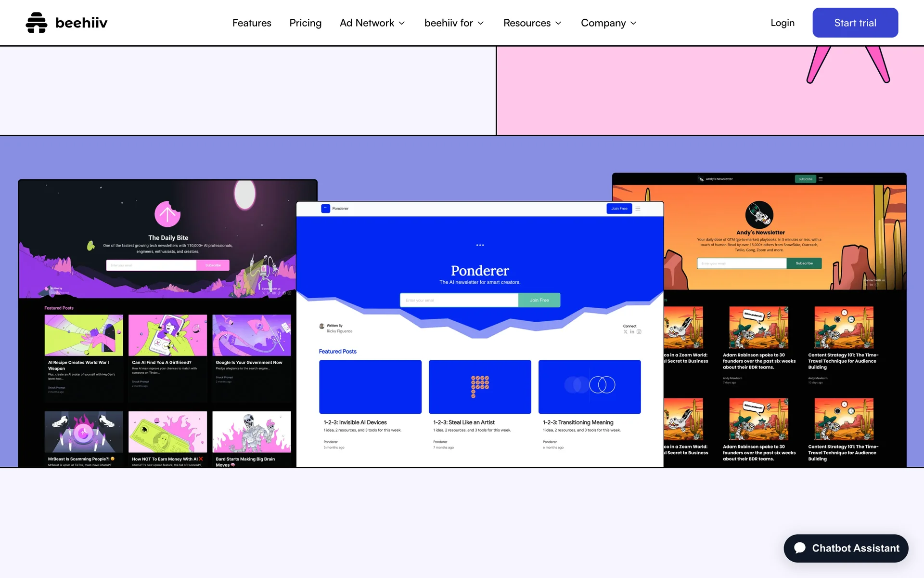
Task: Click the Ponderer hamburger menu icon
Action: point(638,209)
